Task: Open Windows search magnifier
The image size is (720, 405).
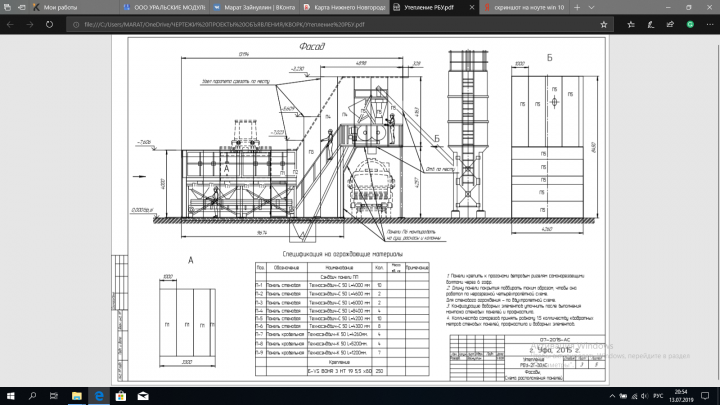Action: tap(32, 396)
